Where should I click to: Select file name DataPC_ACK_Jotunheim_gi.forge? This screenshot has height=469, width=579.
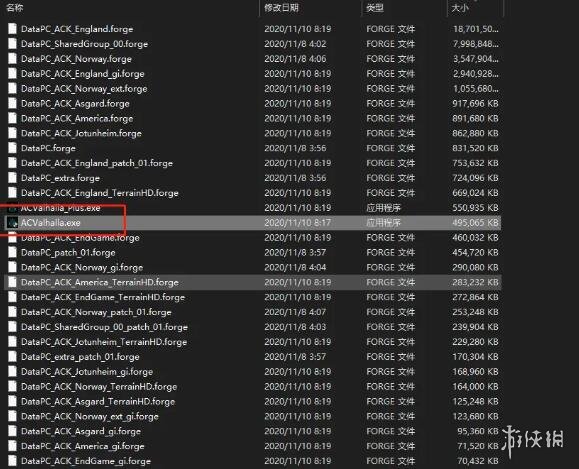tap(87, 372)
